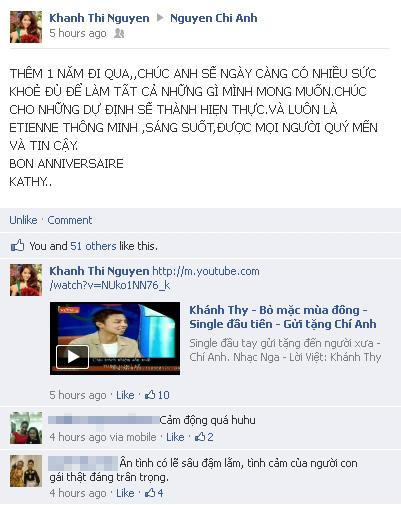The height and width of the screenshot is (505, 401).
Task: Click the thumbs-up icon showing 2 likes
Action: coord(200,437)
